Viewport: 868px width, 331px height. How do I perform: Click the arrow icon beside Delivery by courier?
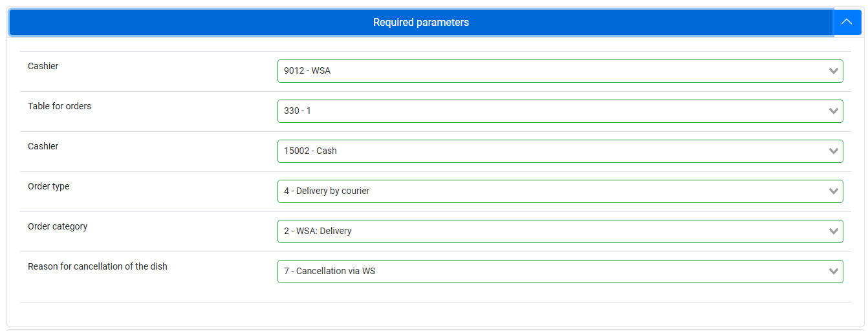[x=834, y=191]
